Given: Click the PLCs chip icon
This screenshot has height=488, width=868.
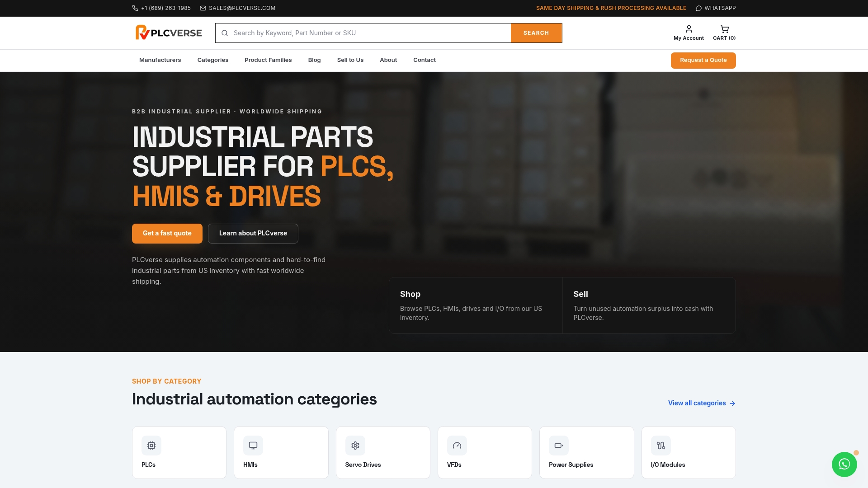Looking at the screenshot, I should (x=151, y=446).
